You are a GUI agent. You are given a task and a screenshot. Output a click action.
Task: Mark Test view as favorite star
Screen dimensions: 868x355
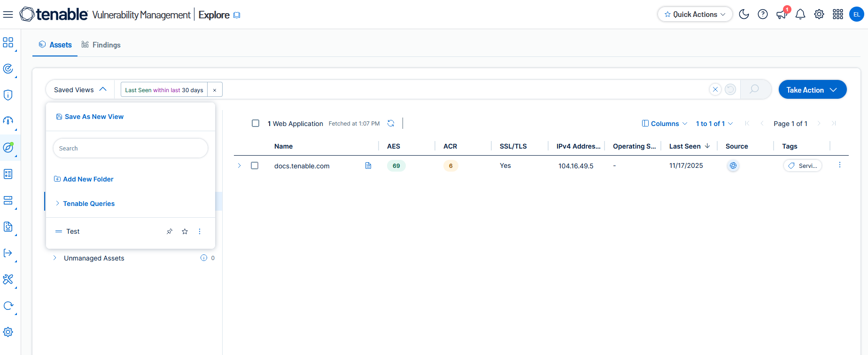[x=185, y=231]
